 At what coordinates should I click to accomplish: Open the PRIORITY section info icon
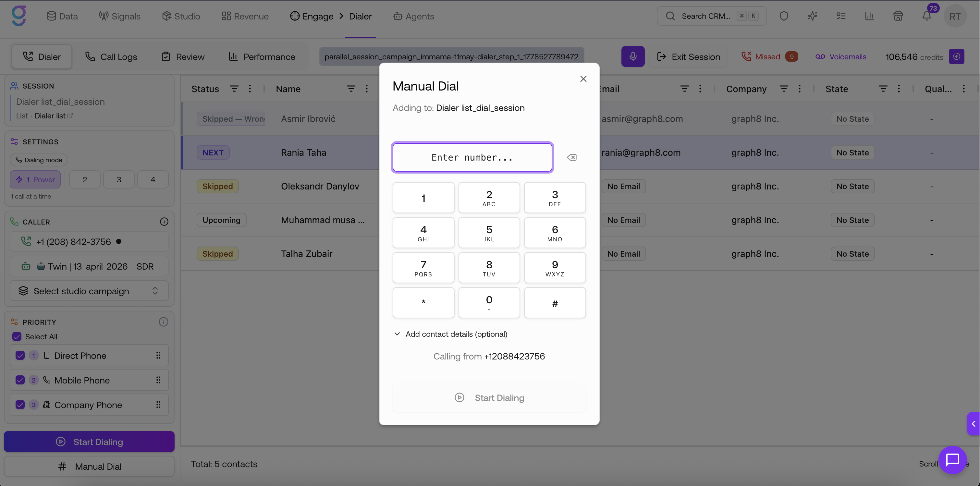pyautogui.click(x=163, y=322)
